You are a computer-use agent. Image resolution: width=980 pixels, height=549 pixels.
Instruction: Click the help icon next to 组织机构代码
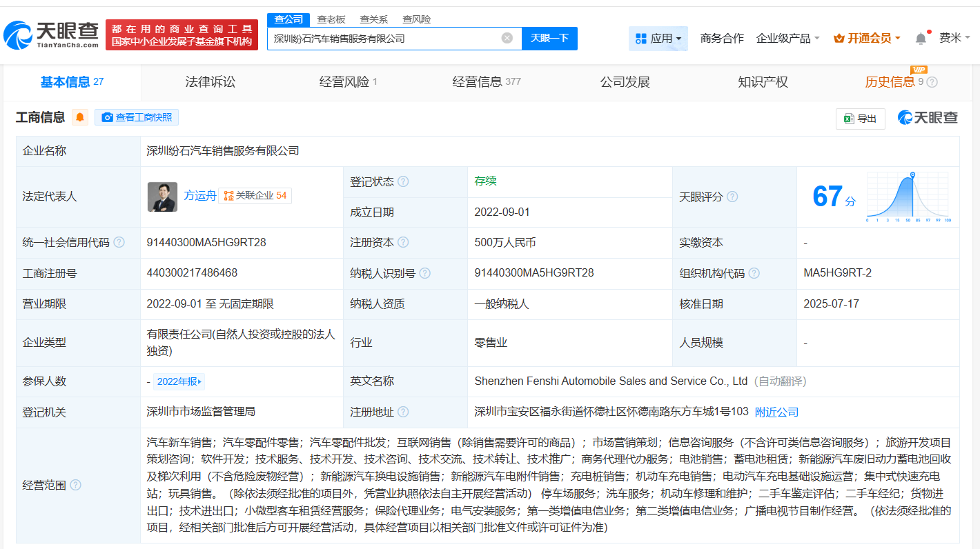click(x=754, y=273)
